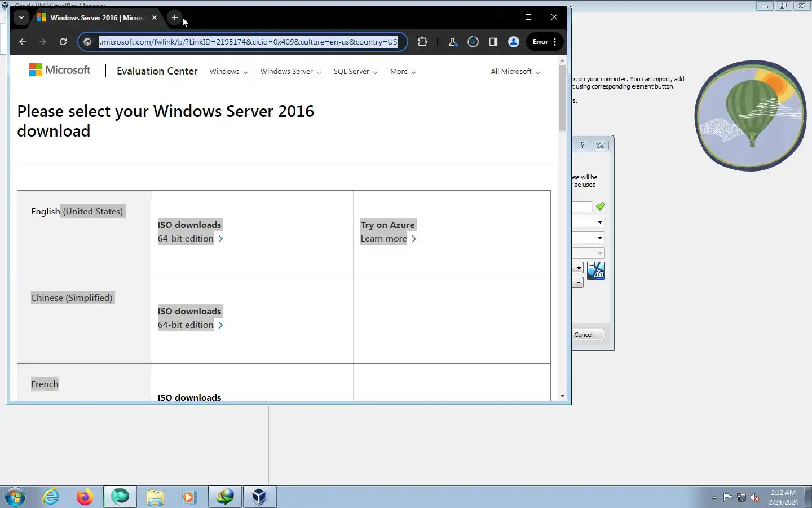The height and width of the screenshot is (508, 812).
Task: Open Internet Download Manager taskbar icon
Action: [226, 497]
